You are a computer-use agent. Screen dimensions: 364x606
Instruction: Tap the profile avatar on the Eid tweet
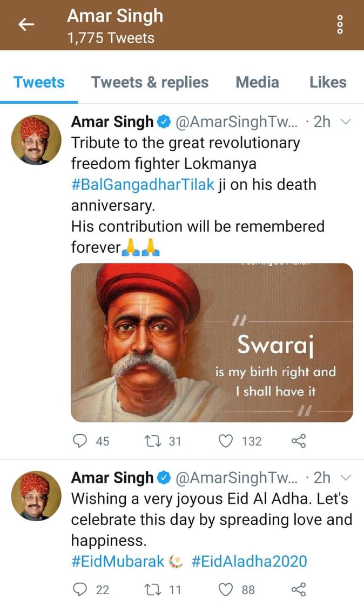pos(37,496)
